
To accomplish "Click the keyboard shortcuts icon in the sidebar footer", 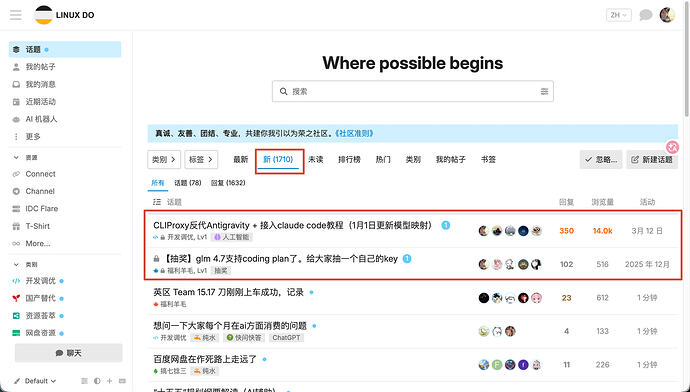I will click(122, 381).
